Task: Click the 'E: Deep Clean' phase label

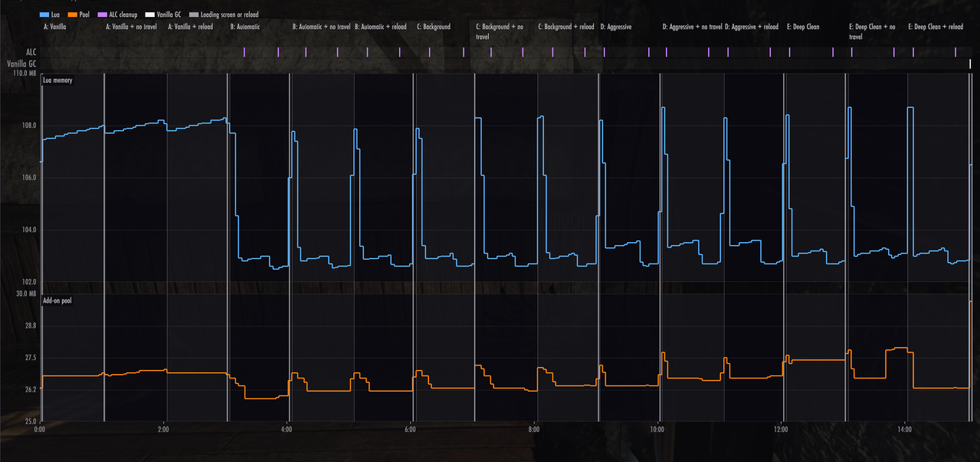Action: (803, 27)
